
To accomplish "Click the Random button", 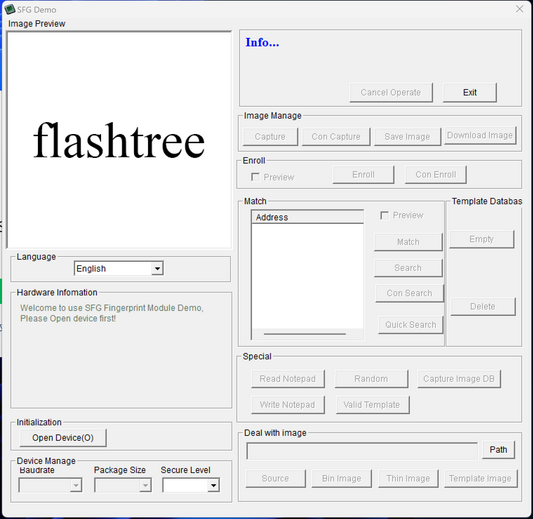I will (x=371, y=379).
